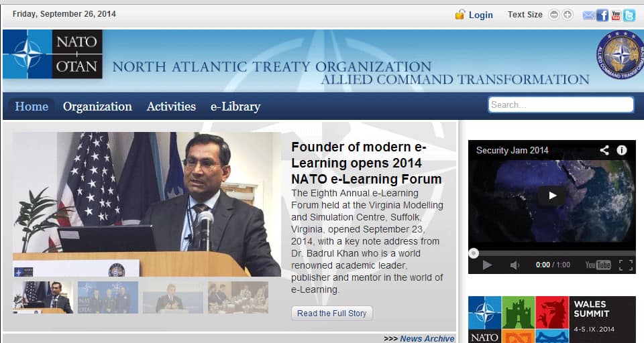Open the Facebook page icon
The width and height of the screenshot is (644, 343).
(x=602, y=15)
